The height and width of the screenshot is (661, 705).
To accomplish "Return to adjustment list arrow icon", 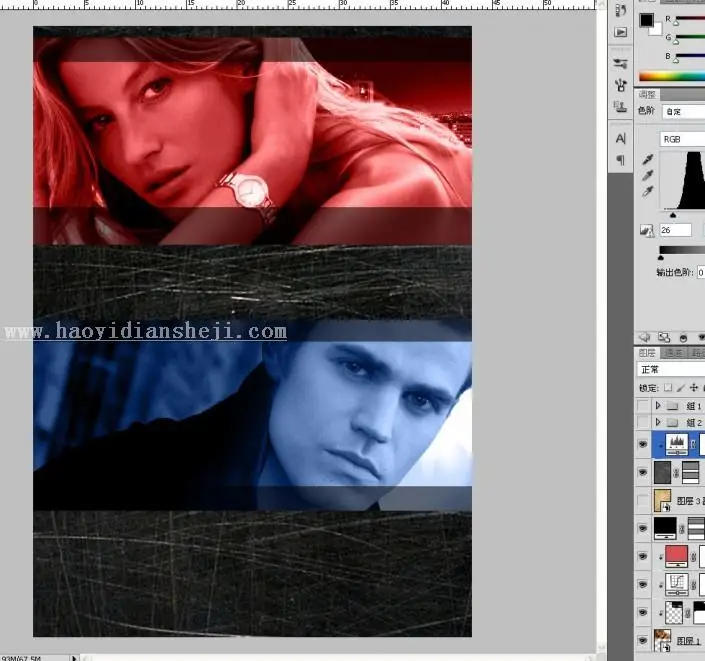I will click(x=645, y=337).
